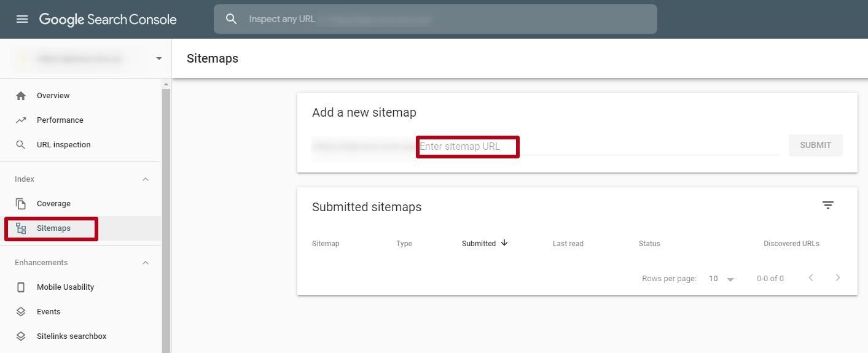
Task: Click the URL inspection magnifier icon
Action: 21,145
